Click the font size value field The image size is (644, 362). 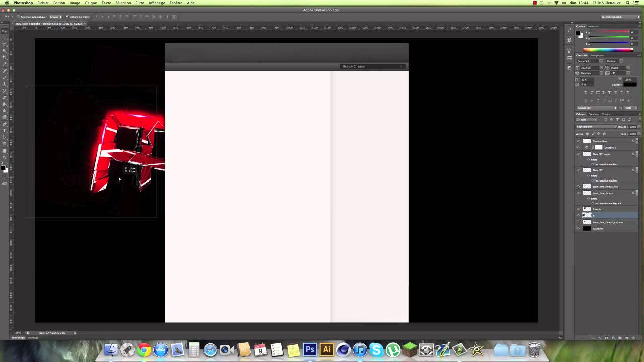click(590, 68)
